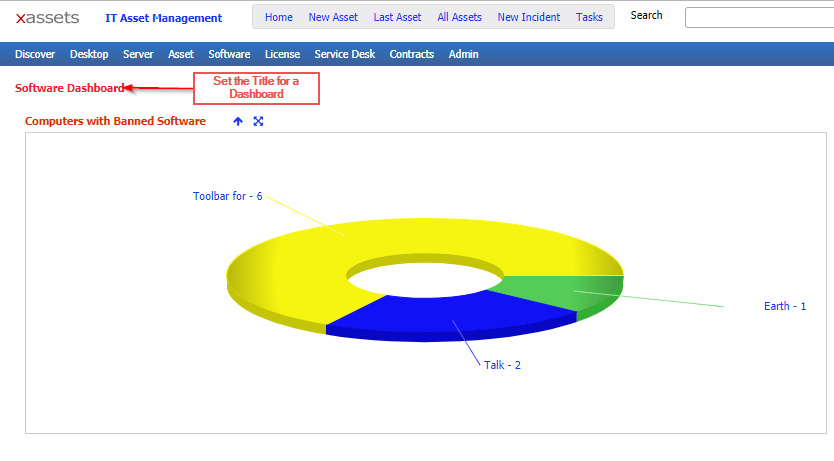Open the Tasks link
Viewport: 834px width, 461px height.
[589, 17]
